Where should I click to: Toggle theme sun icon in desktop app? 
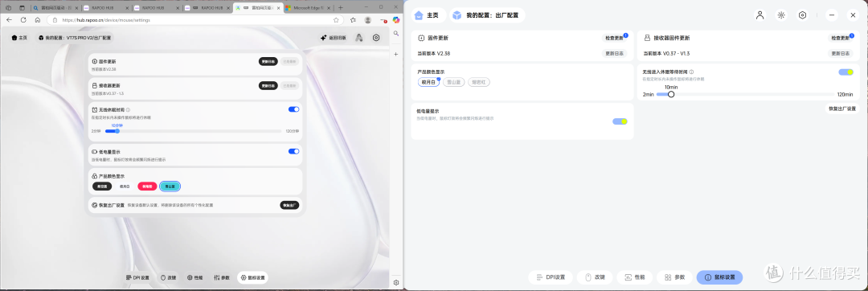(781, 15)
